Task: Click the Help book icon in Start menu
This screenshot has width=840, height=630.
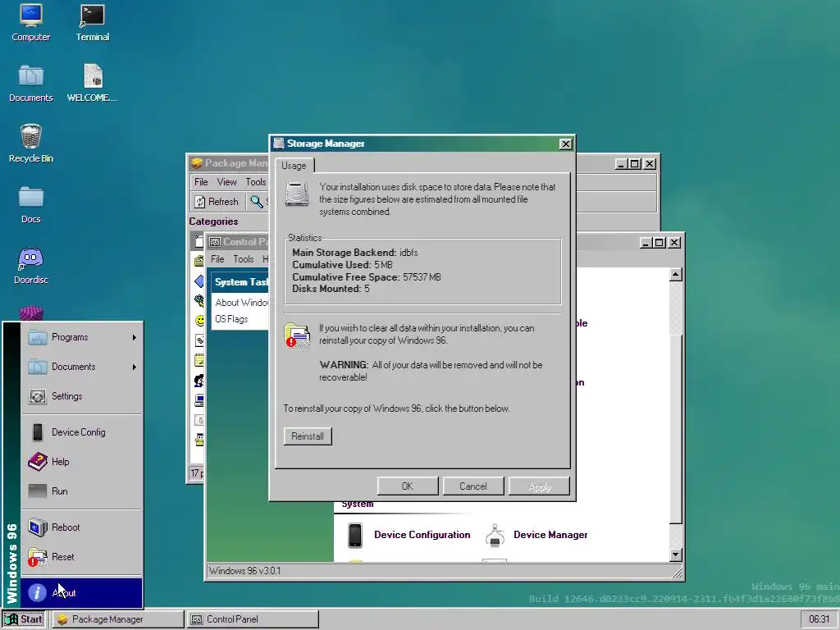Action: pyautogui.click(x=38, y=461)
